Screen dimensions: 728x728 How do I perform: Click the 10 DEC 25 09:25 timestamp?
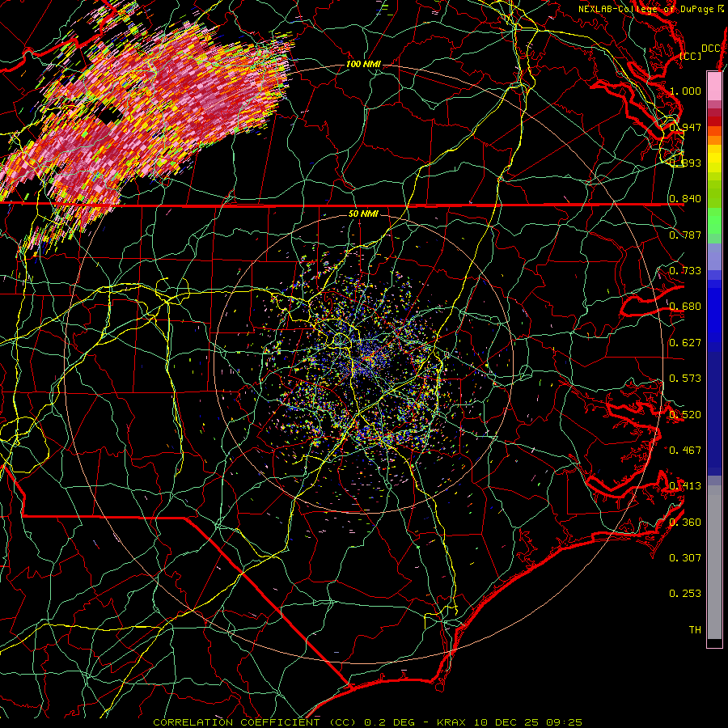click(x=527, y=722)
